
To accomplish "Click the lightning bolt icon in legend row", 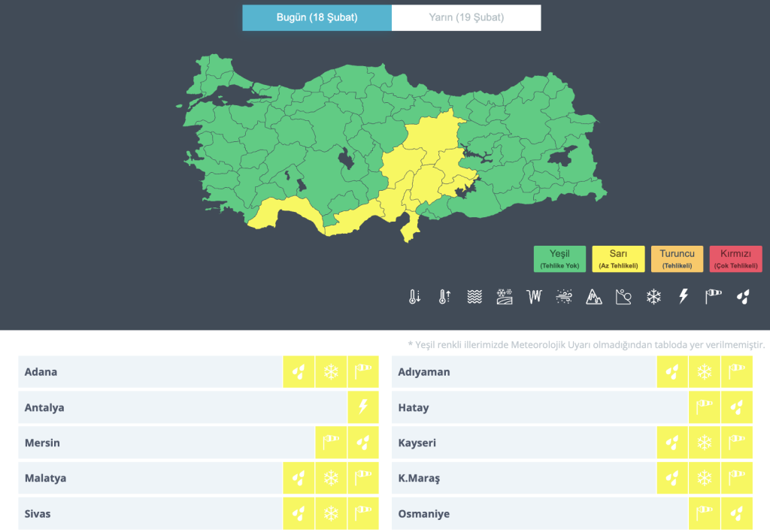I will tap(683, 297).
